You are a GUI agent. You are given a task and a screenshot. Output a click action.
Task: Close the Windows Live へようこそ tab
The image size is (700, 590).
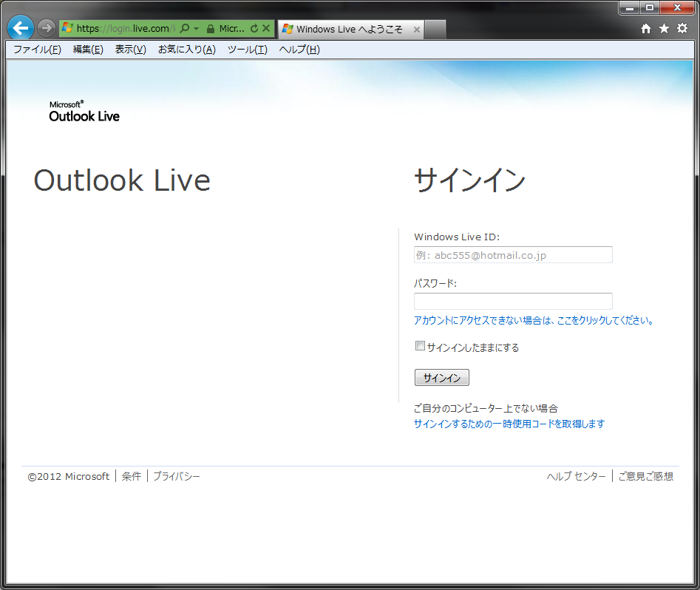pos(416,30)
